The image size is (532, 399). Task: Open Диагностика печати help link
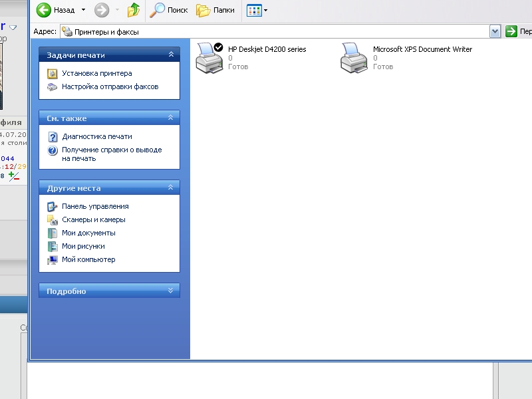pos(96,137)
